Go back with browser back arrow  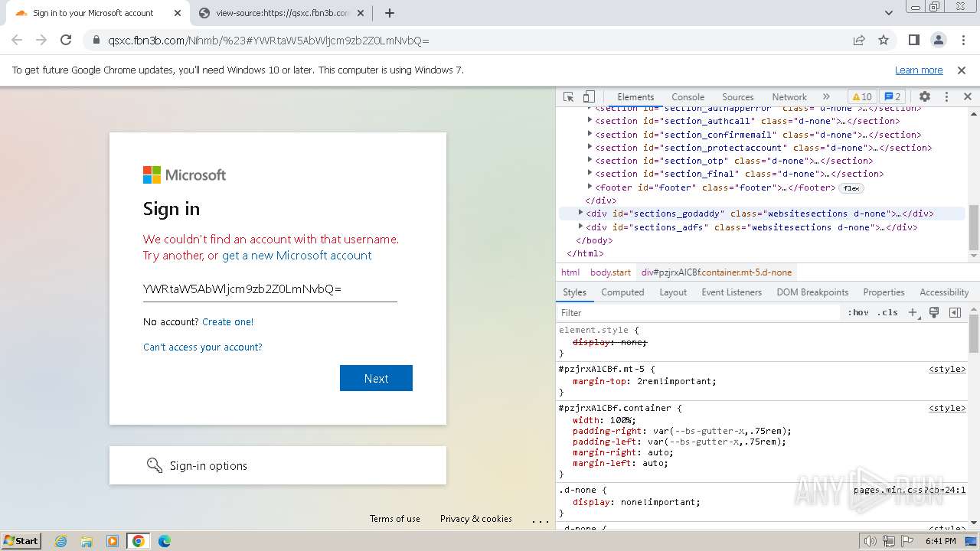[17, 40]
